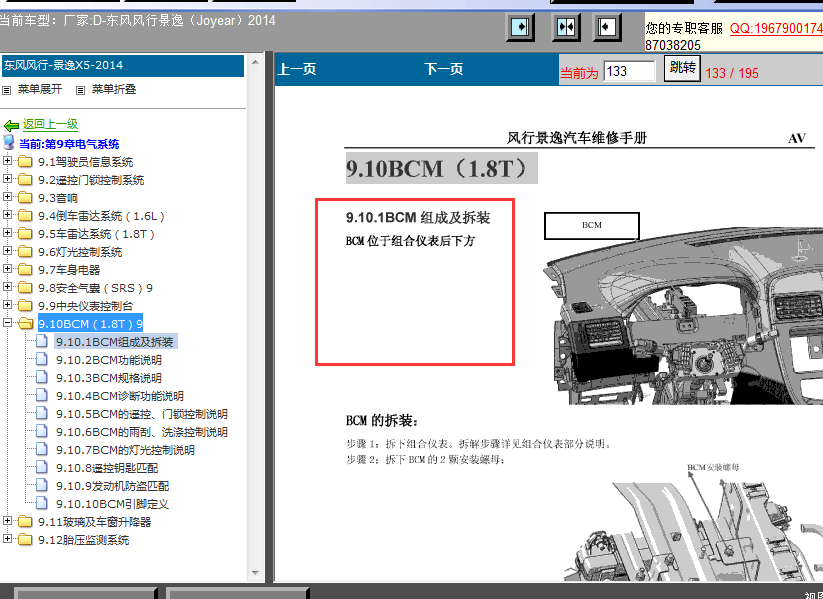This screenshot has width=823, height=599.
Task: Select the 东风风行-景逸X5-2014 header
Action: tap(123, 66)
